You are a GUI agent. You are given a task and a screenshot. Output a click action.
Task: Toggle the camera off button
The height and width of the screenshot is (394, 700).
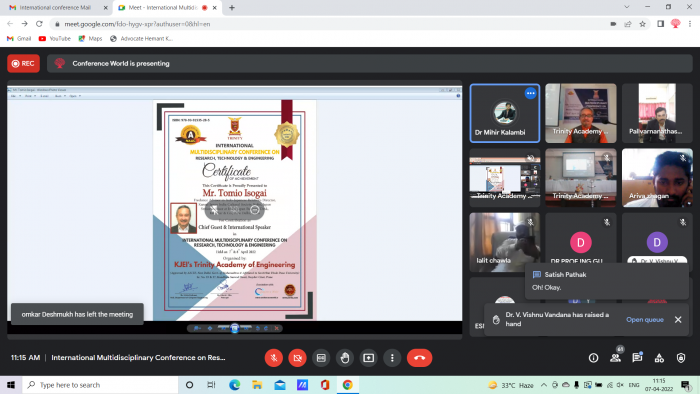coord(297,358)
